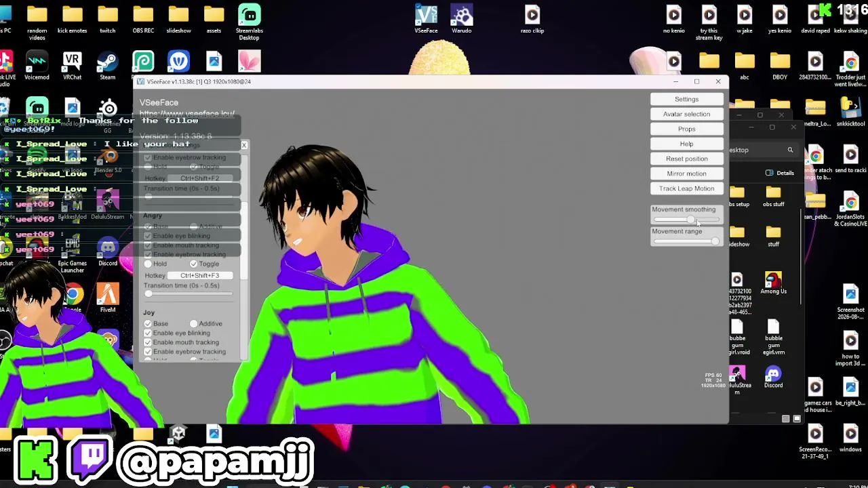Click the Ctrl+Shift+F2 hotkey field

pos(199,178)
